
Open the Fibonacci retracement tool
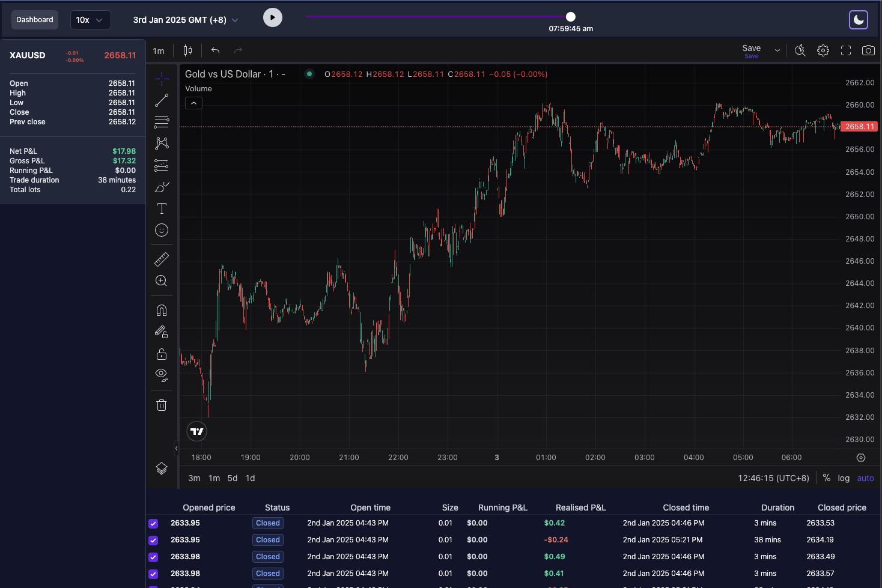pos(162,122)
